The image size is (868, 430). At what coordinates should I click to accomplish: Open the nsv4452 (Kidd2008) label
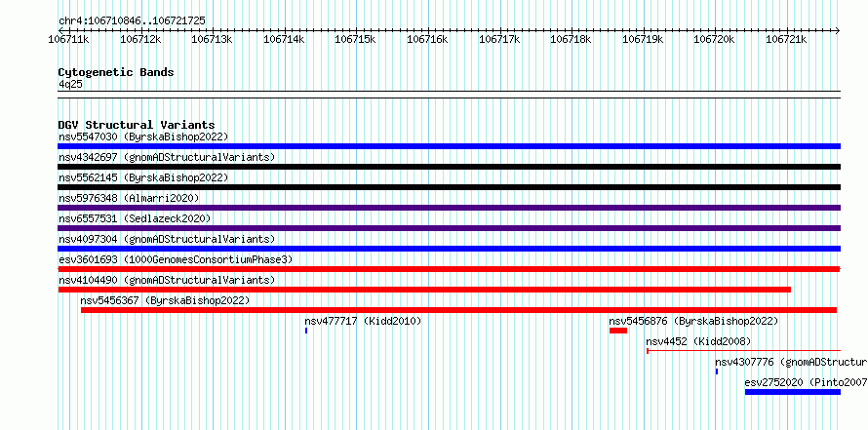tap(698, 341)
